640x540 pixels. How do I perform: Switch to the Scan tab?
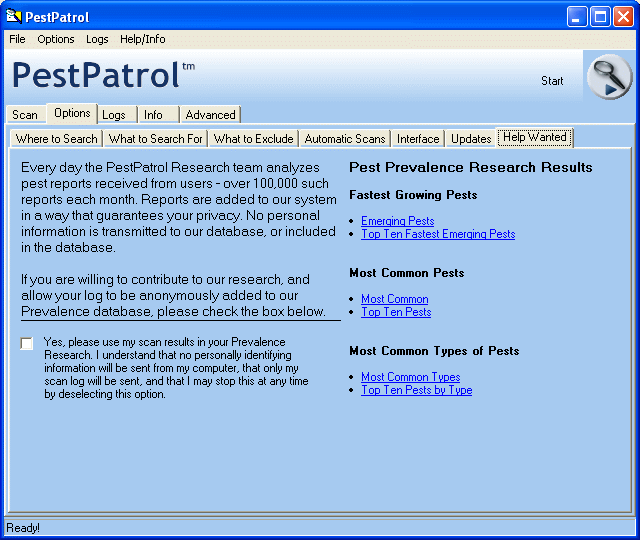[25, 115]
